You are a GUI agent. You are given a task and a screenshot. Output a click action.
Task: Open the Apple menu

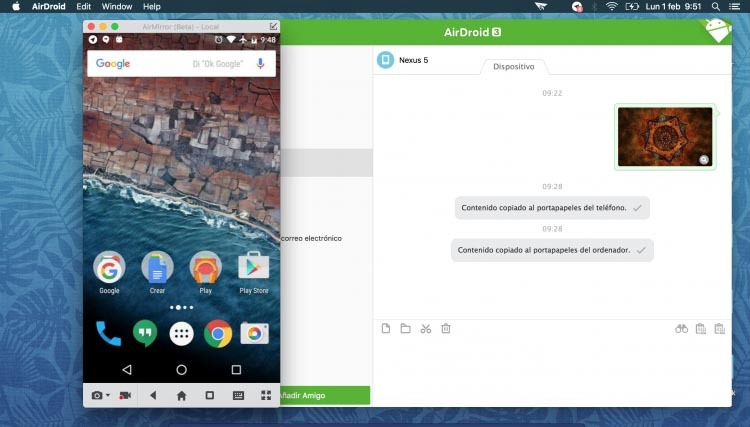16,6
